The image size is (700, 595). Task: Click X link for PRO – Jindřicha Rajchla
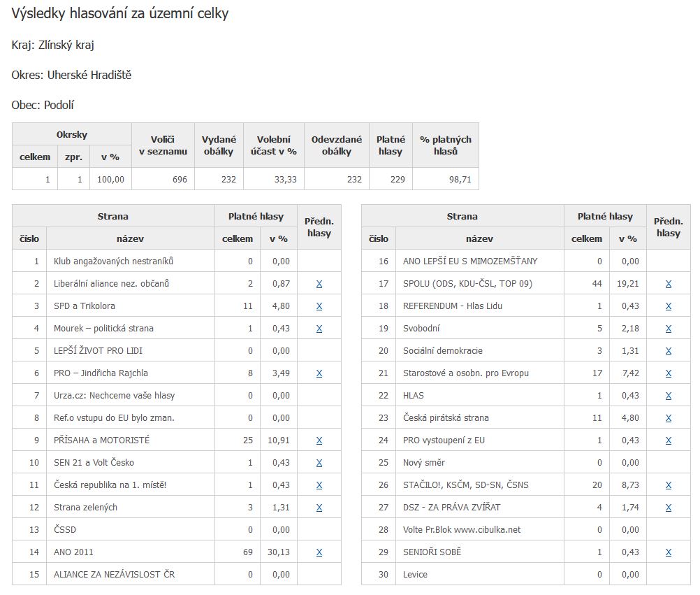(319, 373)
